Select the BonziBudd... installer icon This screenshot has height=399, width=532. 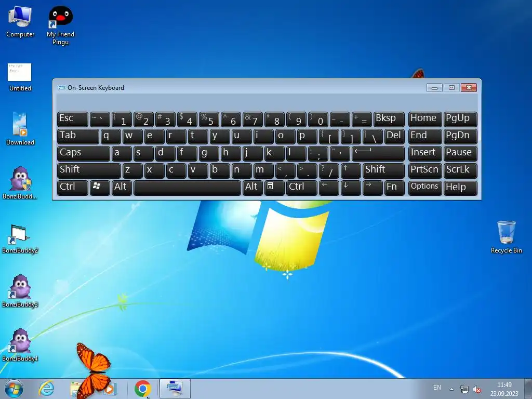tap(20, 183)
